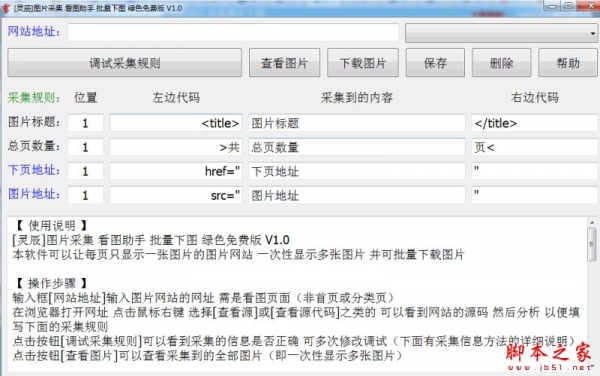Click the 位置 column header
This screenshot has width=600, height=376.
[x=85, y=98]
